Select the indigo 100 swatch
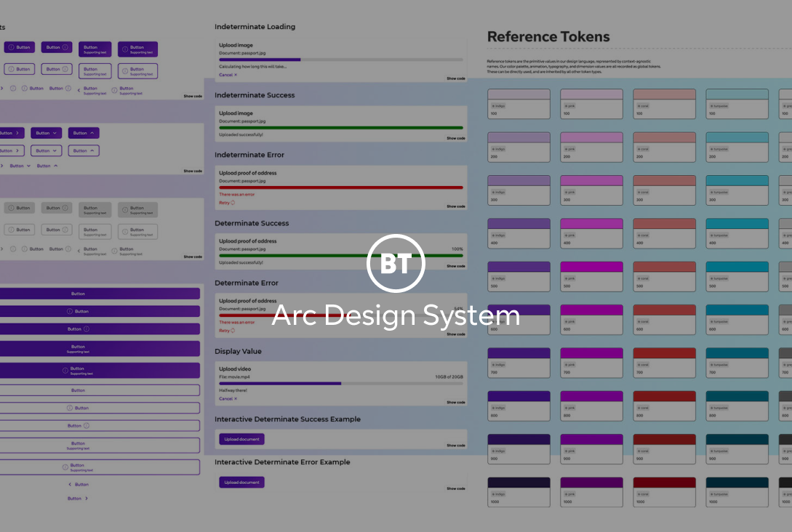 (519, 103)
